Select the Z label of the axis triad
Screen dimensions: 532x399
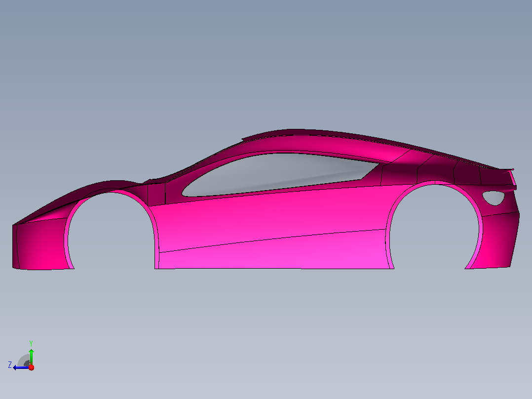[10, 365]
